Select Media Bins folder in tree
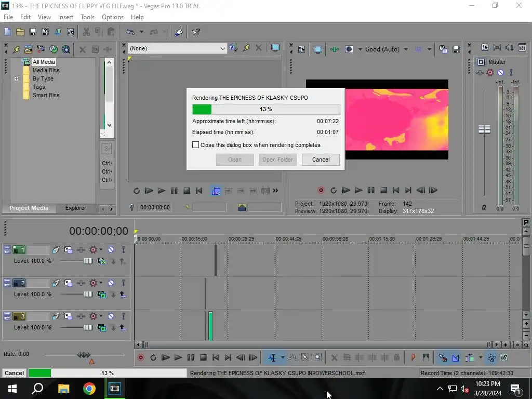This screenshot has height=399, width=532. [46, 70]
